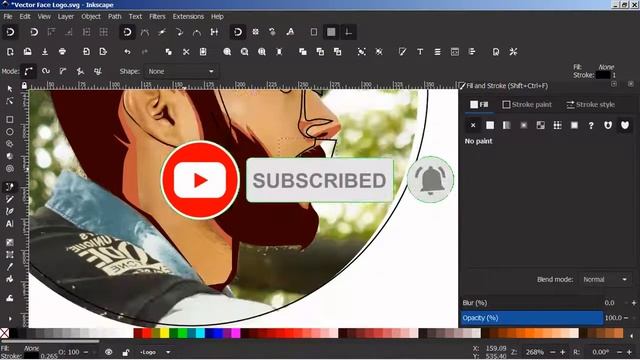Toggle snap to page border

click(x=314, y=32)
